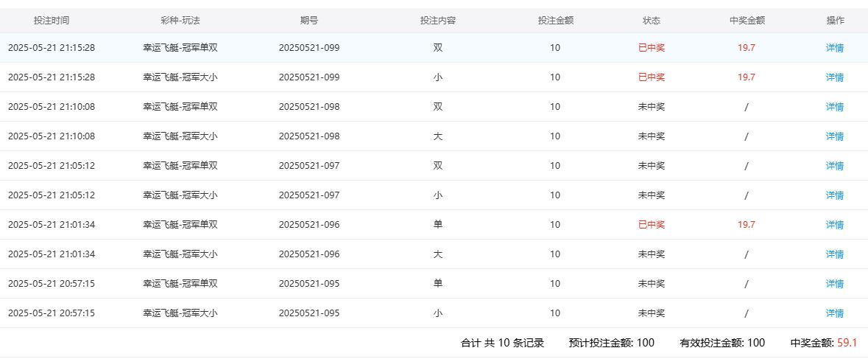Image resolution: width=868 pixels, height=359 pixels.
Task: Click the 中奖金额 column header
Action: (x=747, y=21)
